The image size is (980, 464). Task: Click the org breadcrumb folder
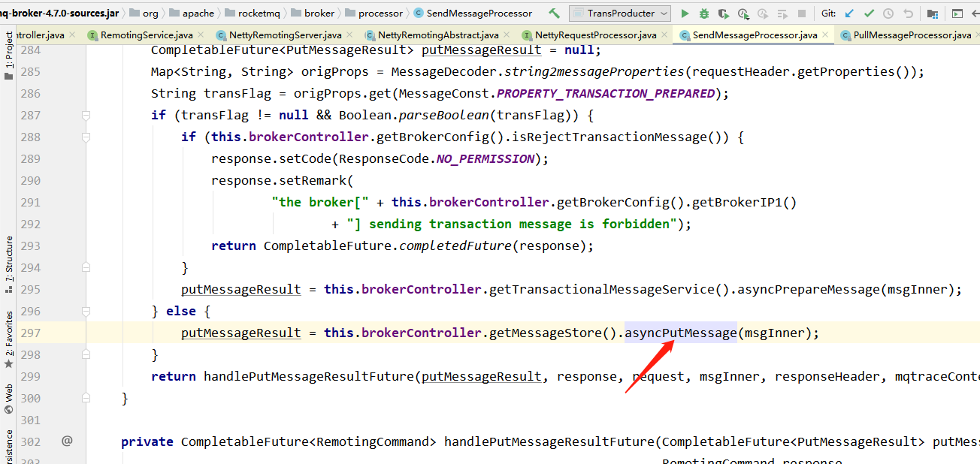click(144, 14)
